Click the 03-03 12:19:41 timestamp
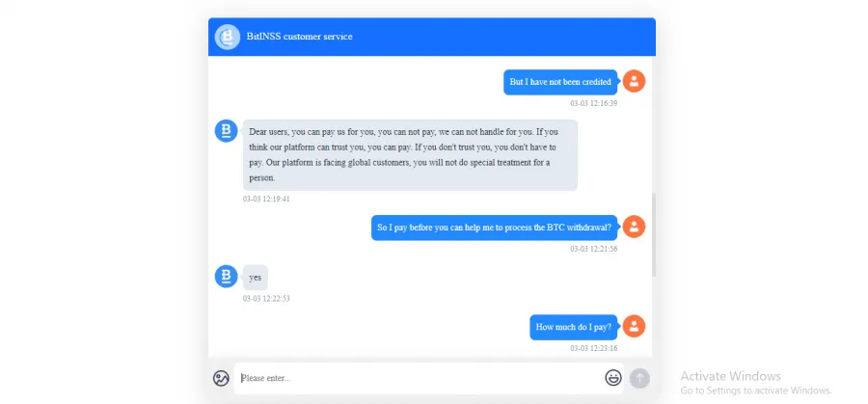This screenshot has width=868, height=404. [266, 200]
